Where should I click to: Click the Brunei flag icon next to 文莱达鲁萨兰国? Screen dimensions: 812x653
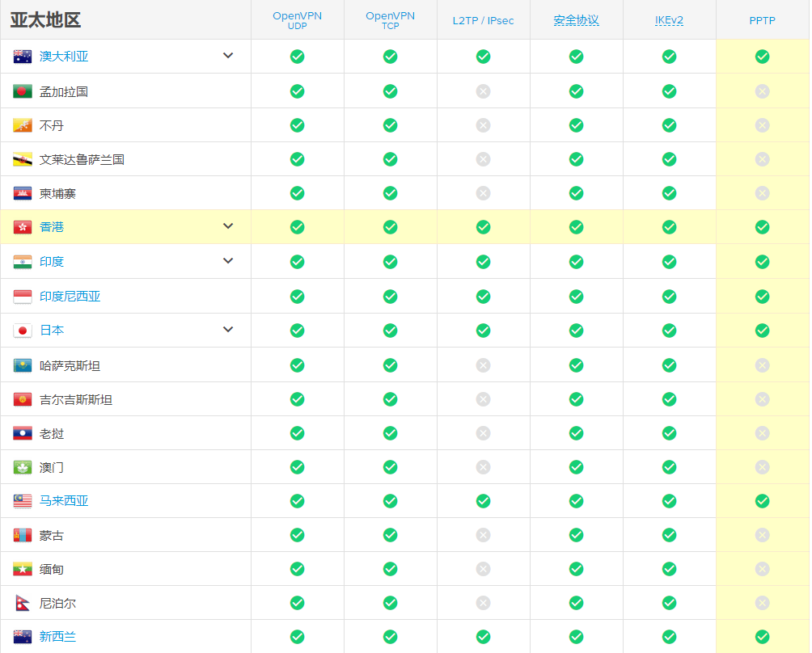(23, 159)
